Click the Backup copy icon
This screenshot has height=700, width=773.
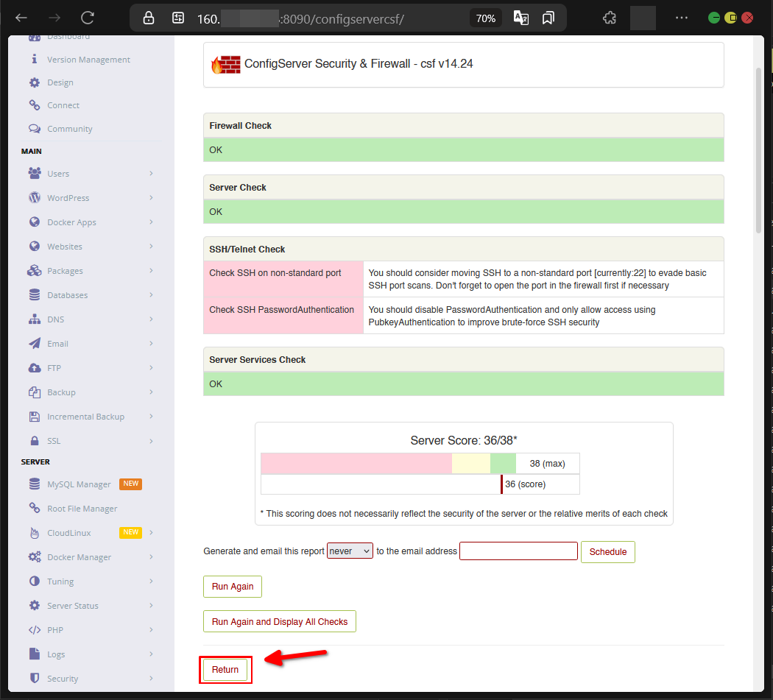click(35, 392)
